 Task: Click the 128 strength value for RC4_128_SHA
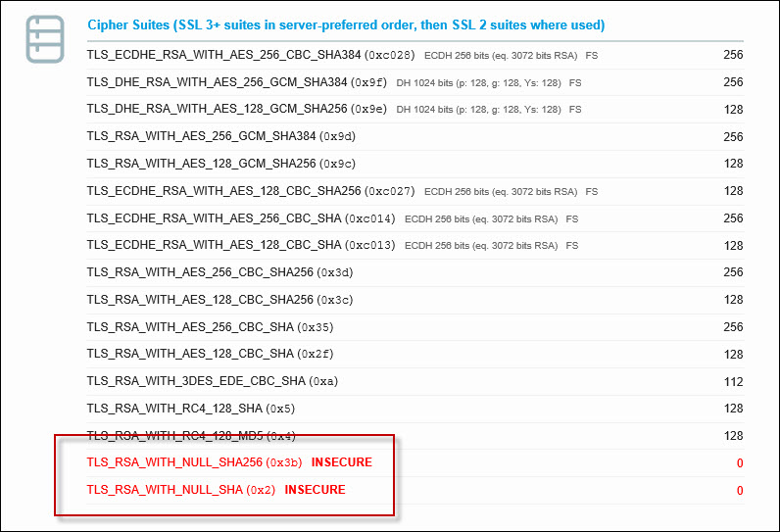pos(734,409)
